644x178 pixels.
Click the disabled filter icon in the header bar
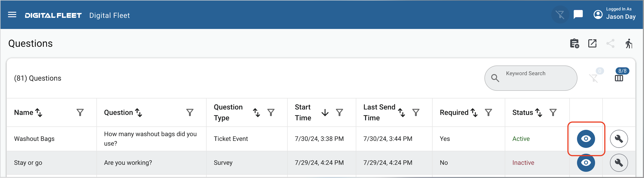[560, 14]
